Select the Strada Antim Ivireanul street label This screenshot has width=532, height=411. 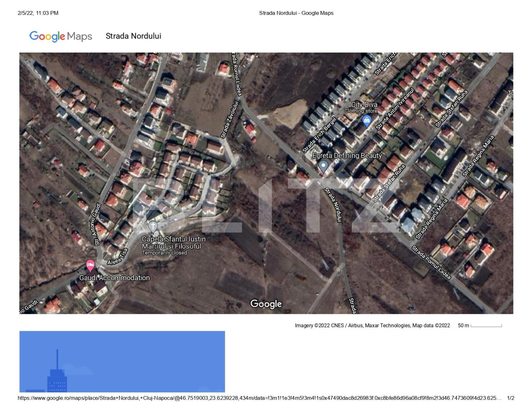click(x=395, y=109)
